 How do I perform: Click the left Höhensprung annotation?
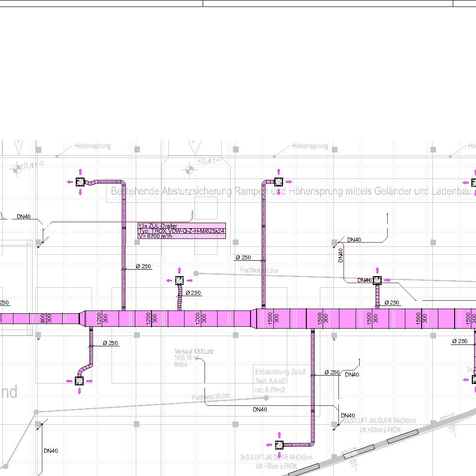(x=93, y=146)
